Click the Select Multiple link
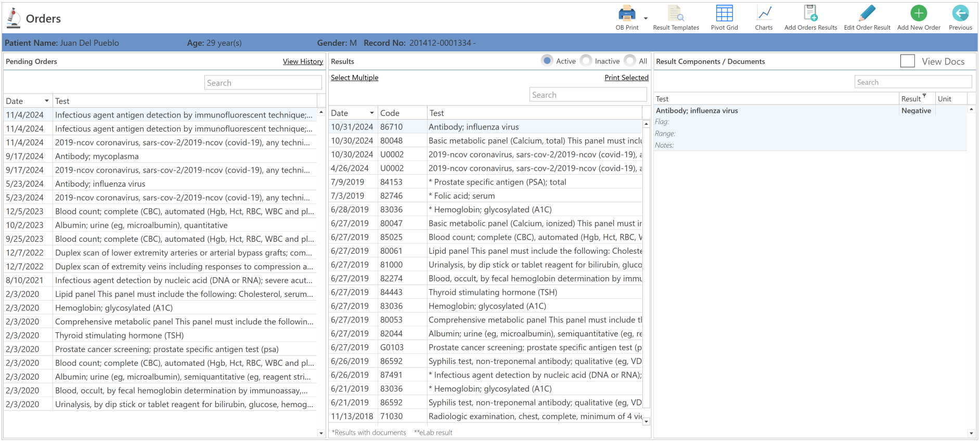The height and width of the screenshot is (442, 980). tap(355, 77)
